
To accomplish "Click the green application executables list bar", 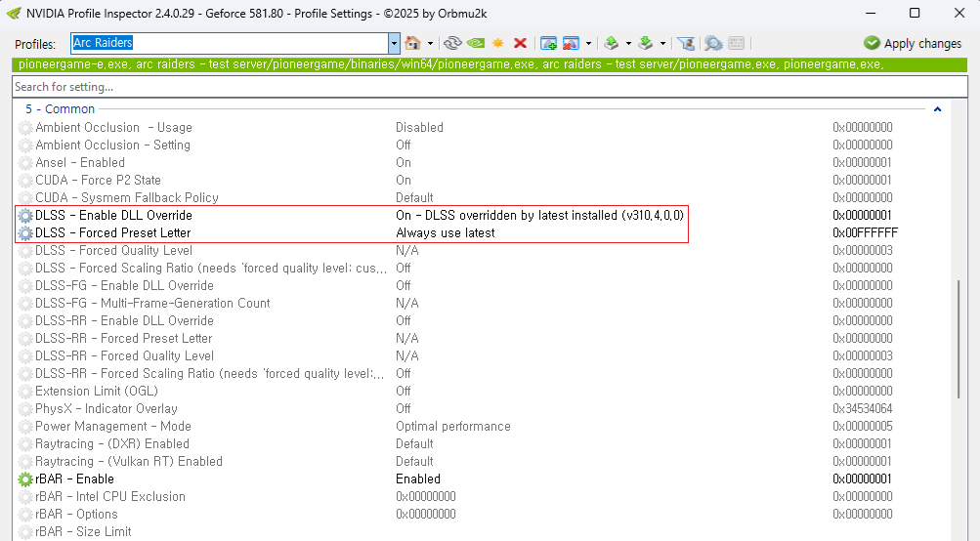I will 490,64.
